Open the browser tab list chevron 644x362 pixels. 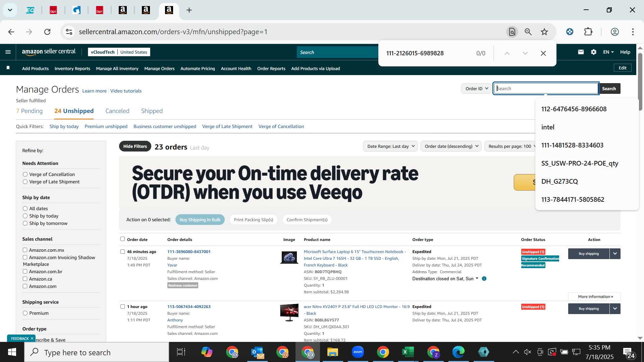[x=10, y=10]
